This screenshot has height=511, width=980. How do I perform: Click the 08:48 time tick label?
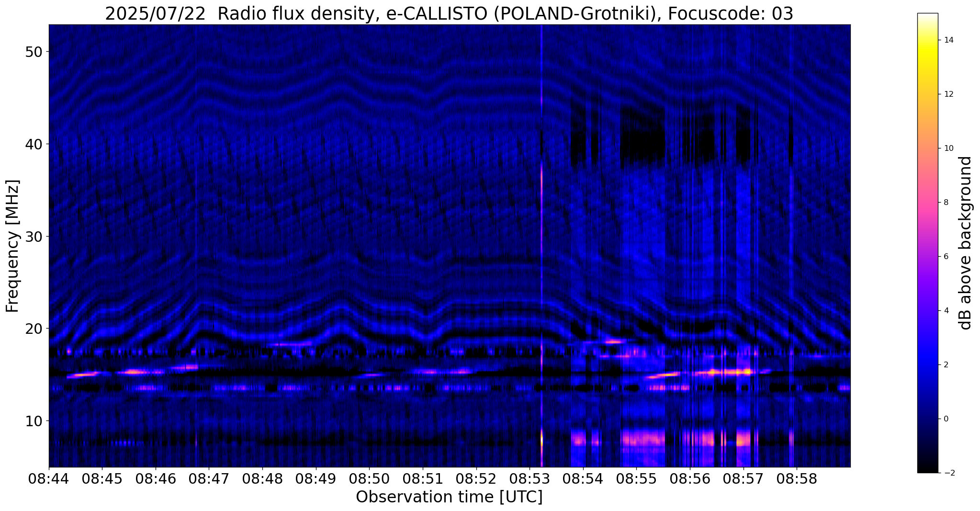262,479
